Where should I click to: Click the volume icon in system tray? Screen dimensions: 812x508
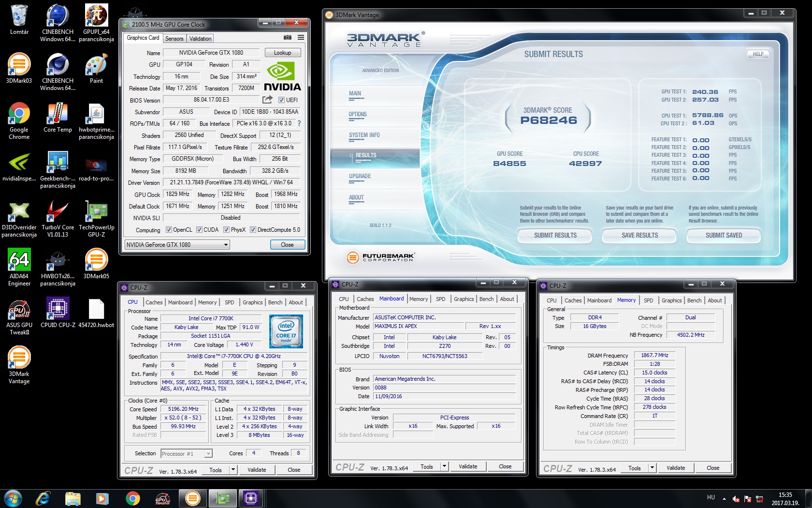coord(736,499)
